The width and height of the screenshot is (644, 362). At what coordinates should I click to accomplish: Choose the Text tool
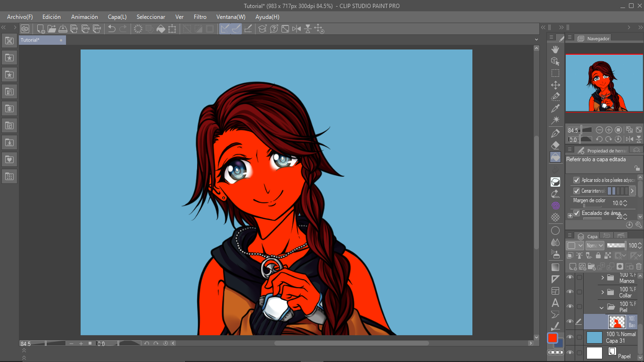555,303
